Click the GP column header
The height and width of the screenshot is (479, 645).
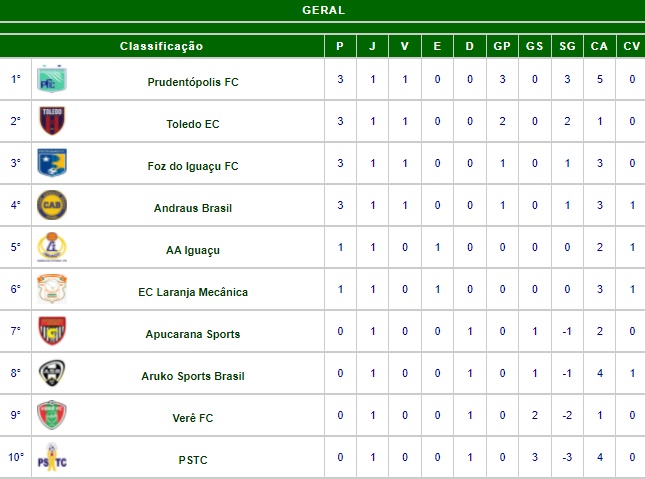(x=502, y=46)
